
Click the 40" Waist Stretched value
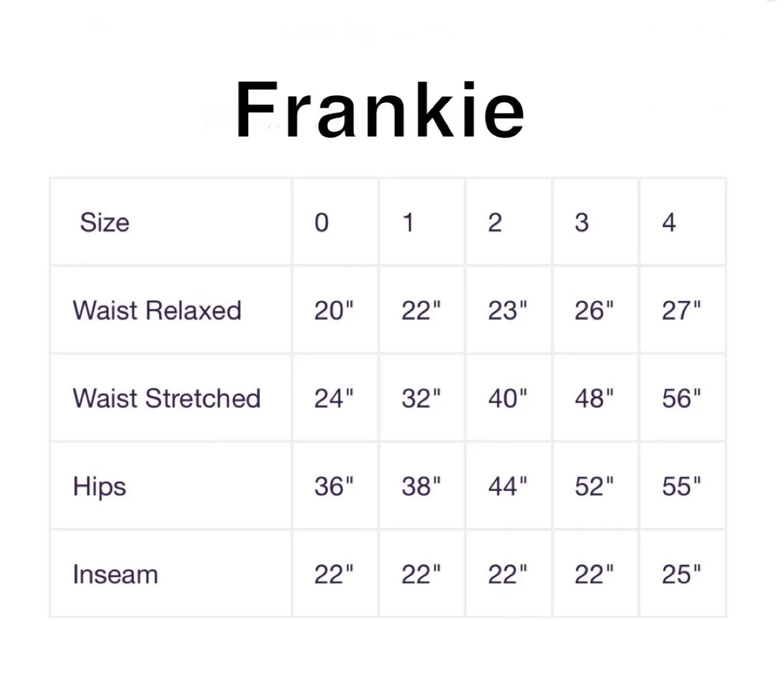[508, 398]
